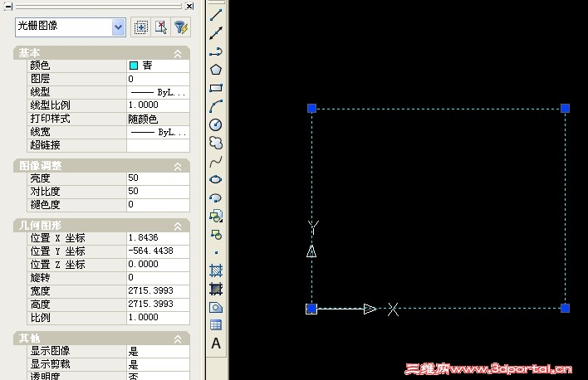Select the Table tool
588x380 pixels.
[x=216, y=325]
